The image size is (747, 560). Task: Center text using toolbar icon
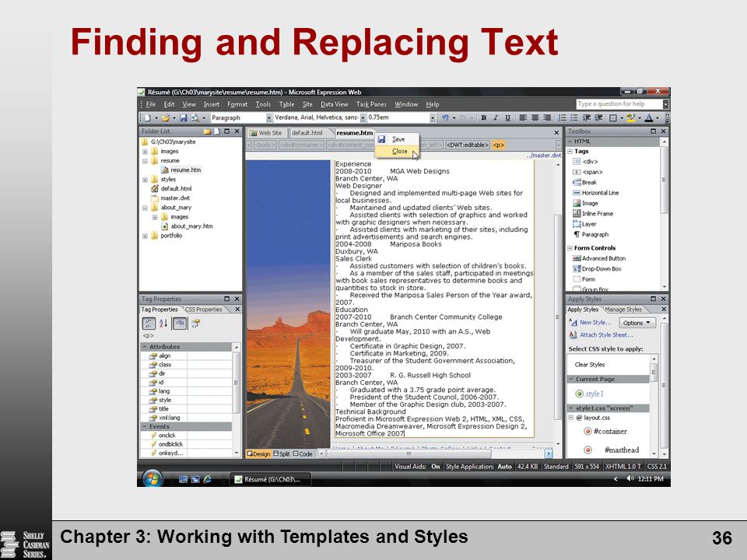point(535,117)
